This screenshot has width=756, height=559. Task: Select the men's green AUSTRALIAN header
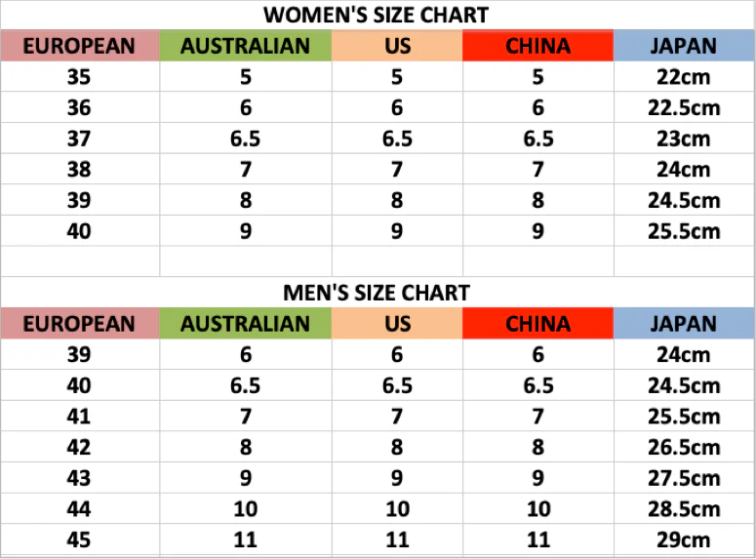[246, 324]
